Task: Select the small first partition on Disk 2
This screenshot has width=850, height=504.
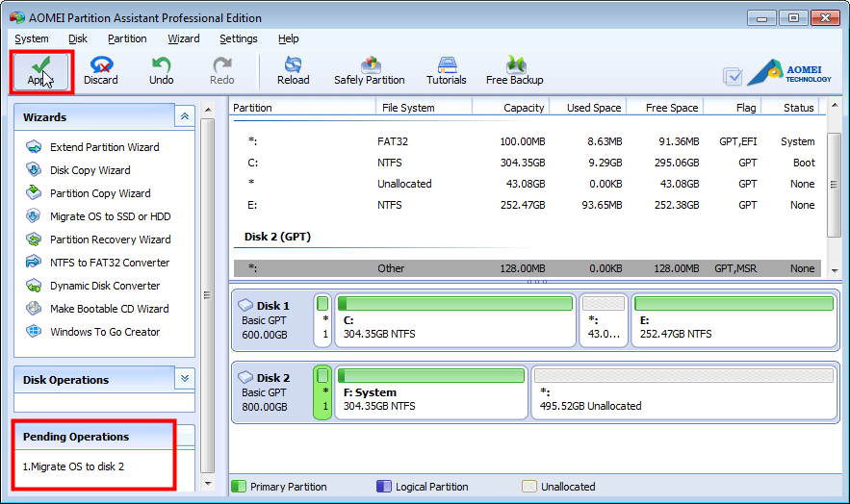Action: [x=322, y=391]
